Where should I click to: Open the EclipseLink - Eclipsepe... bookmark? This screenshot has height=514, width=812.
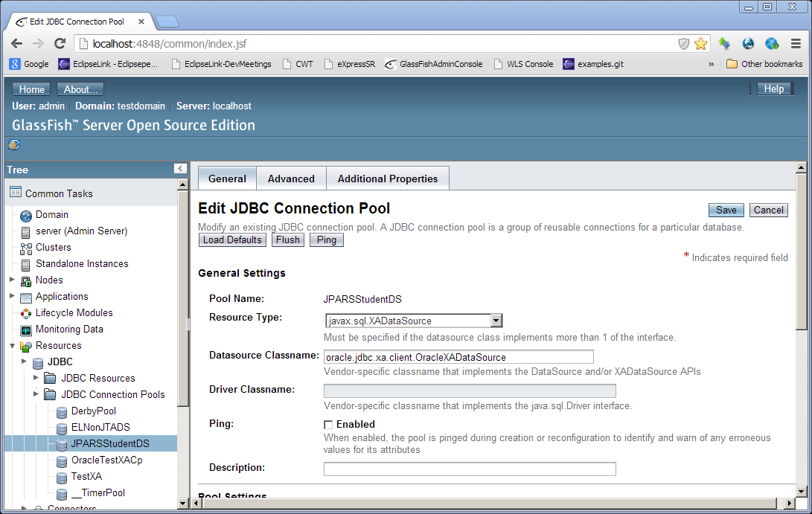click(108, 64)
